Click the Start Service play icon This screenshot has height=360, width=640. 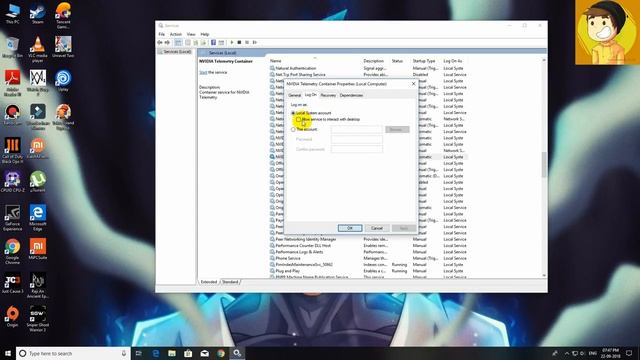[x=232, y=42]
